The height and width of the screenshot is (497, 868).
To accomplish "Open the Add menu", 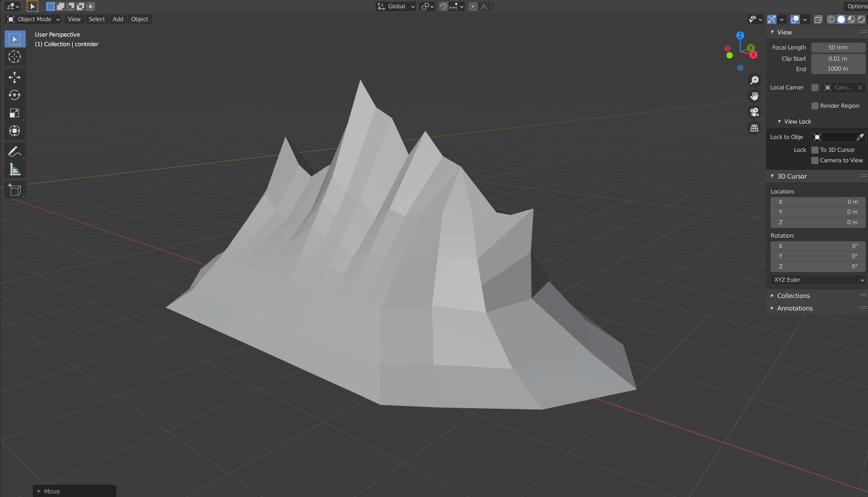I will [x=118, y=19].
